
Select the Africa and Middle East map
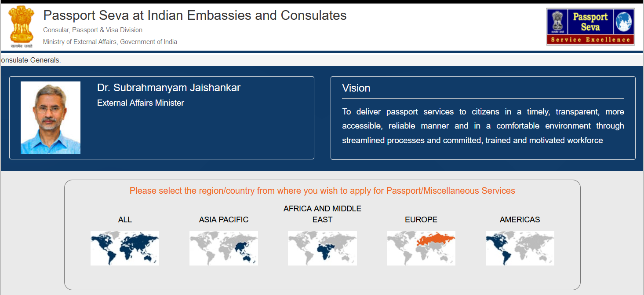pyautogui.click(x=322, y=248)
